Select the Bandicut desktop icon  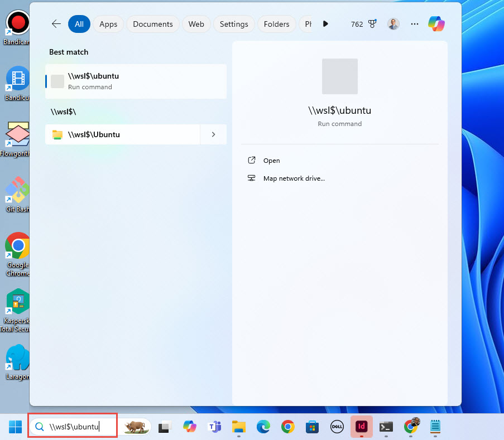(17, 84)
